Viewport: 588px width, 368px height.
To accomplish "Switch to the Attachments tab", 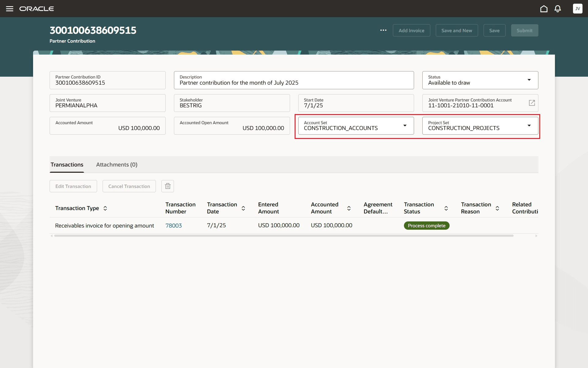I will click(116, 164).
